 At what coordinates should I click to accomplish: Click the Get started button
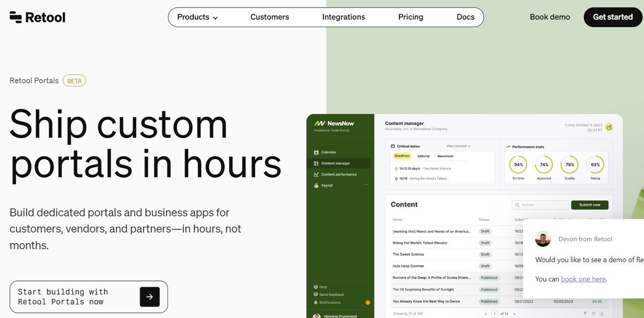(613, 17)
